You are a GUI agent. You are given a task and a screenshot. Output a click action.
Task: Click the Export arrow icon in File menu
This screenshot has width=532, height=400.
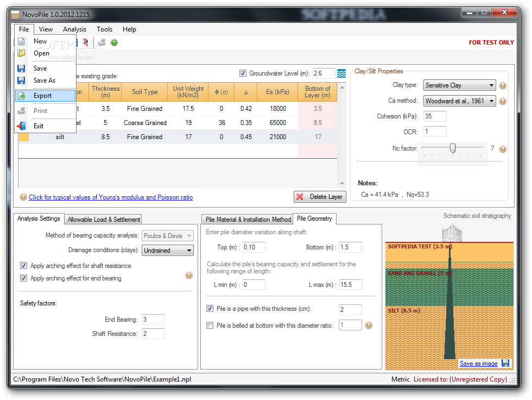[21, 96]
